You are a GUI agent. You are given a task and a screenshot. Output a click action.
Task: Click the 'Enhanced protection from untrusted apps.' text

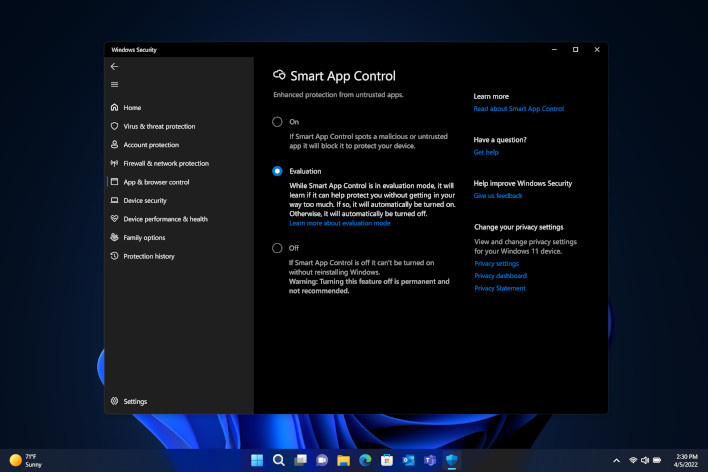click(338, 94)
